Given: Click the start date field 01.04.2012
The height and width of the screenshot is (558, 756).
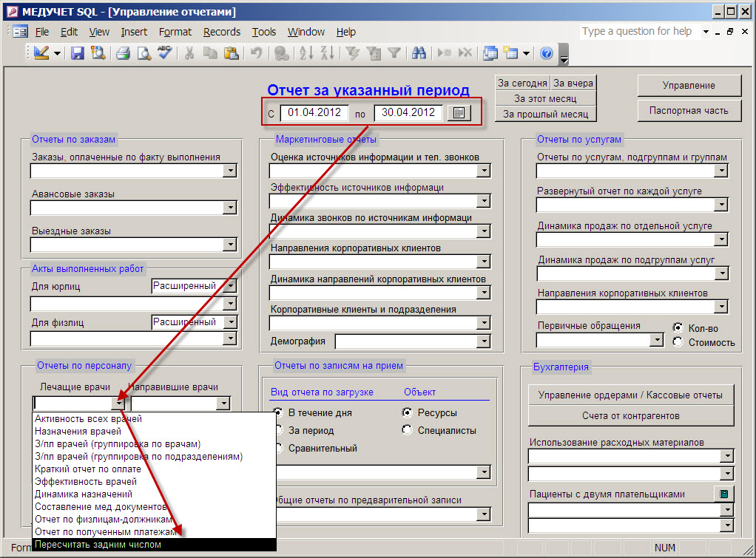Looking at the screenshot, I should point(314,113).
